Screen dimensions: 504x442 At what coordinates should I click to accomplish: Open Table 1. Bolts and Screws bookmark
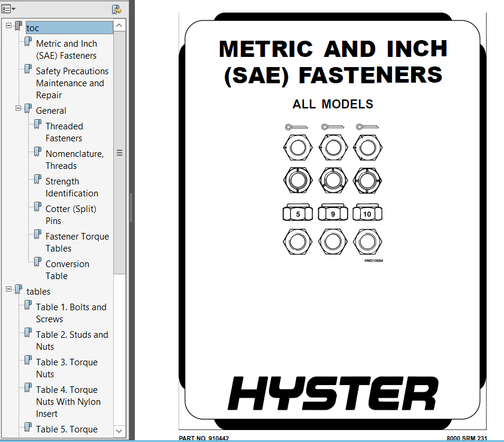click(71, 313)
